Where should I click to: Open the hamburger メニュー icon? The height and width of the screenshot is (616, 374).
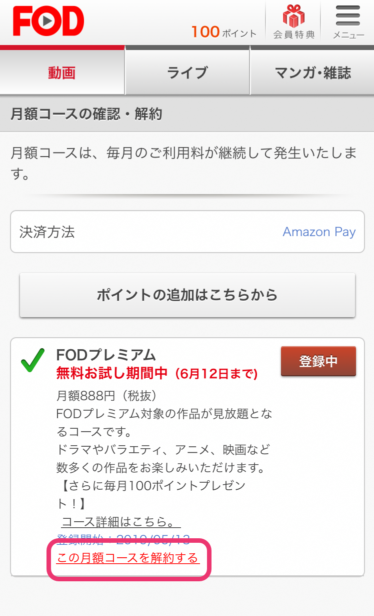[348, 22]
